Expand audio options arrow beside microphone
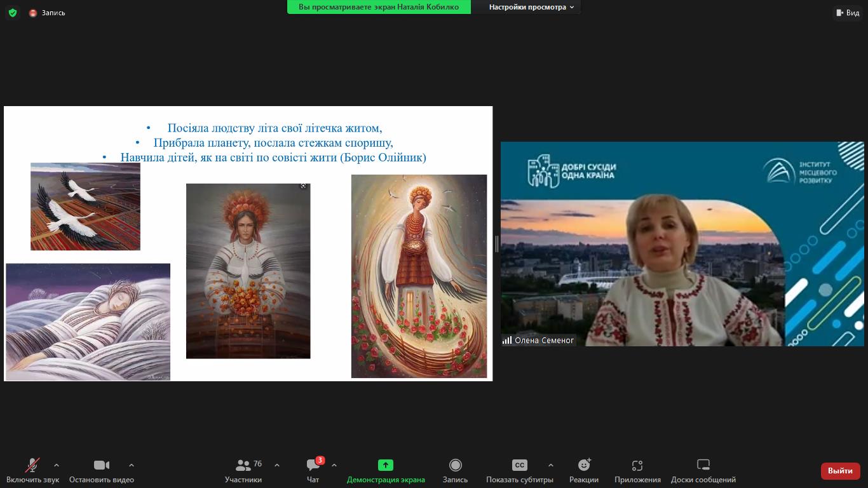This screenshot has width=868, height=488. pyautogui.click(x=57, y=465)
